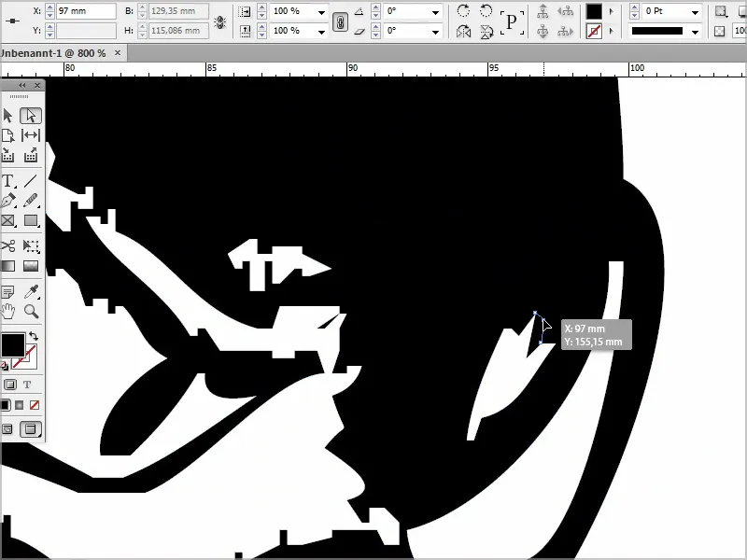747x560 pixels.
Task: Select the Gap tool
Action: [x=31, y=135]
